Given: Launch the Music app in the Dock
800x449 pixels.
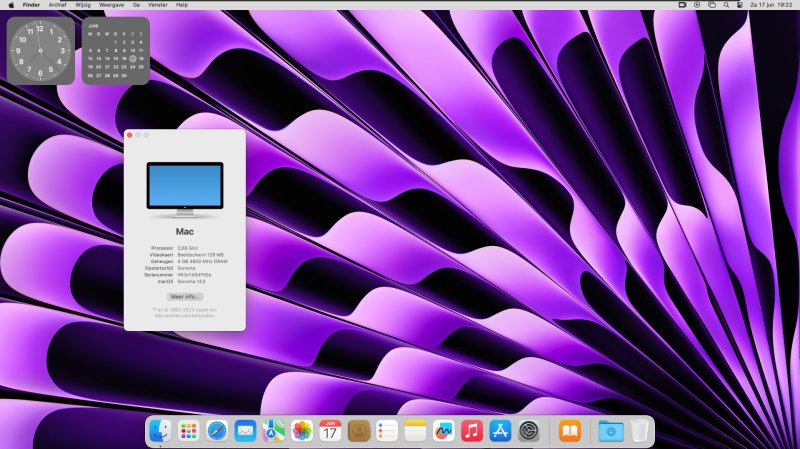Looking at the screenshot, I should pos(472,431).
